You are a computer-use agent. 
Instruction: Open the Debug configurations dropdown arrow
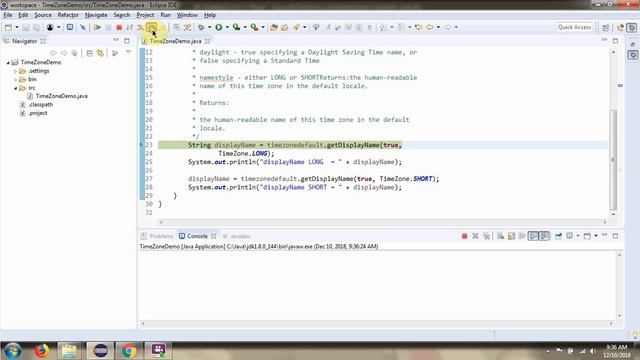(209, 27)
